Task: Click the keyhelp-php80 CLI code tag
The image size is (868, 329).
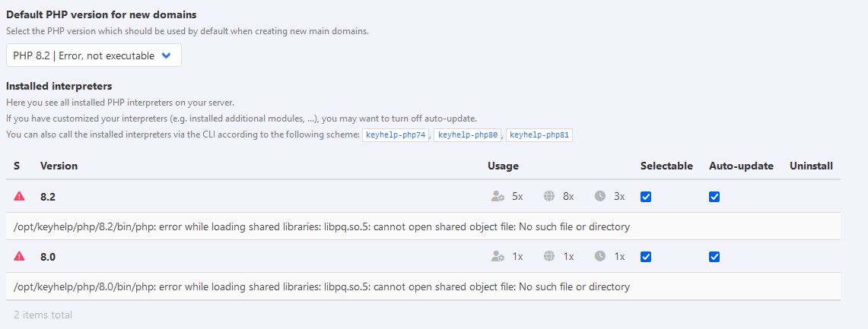Action: (468, 135)
